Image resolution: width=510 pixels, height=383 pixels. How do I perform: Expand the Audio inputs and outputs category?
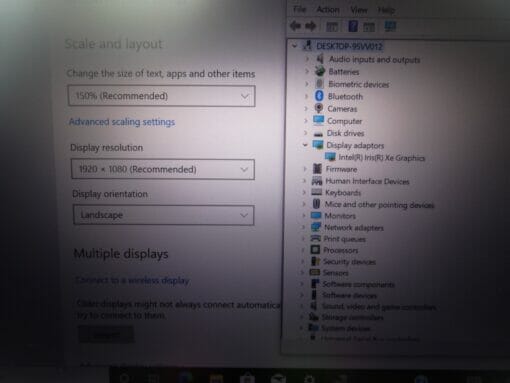pos(307,59)
